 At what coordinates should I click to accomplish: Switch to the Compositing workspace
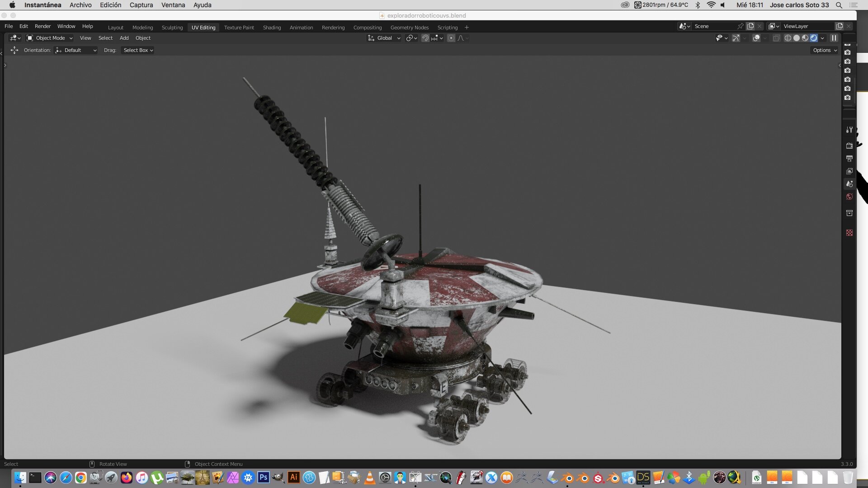[368, 28]
